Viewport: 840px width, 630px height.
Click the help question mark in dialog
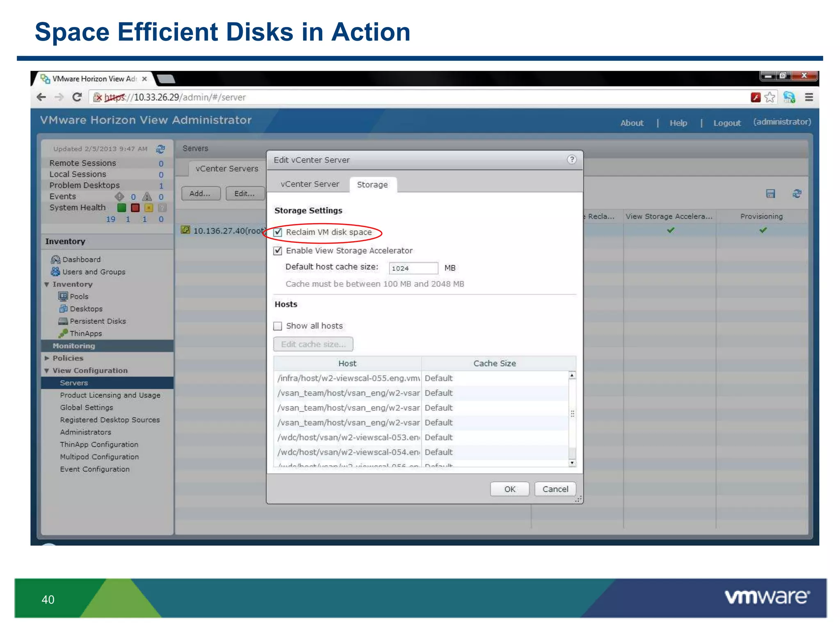click(x=572, y=160)
